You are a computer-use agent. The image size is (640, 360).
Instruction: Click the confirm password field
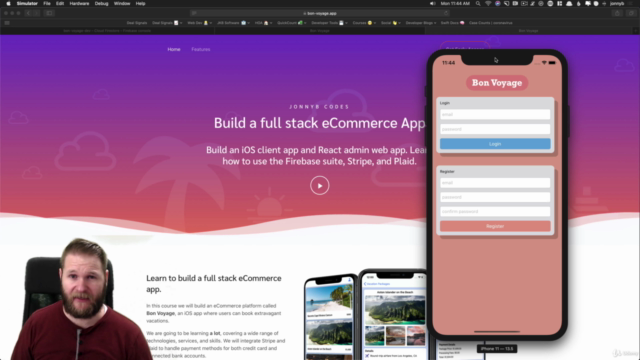click(x=495, y=211)
